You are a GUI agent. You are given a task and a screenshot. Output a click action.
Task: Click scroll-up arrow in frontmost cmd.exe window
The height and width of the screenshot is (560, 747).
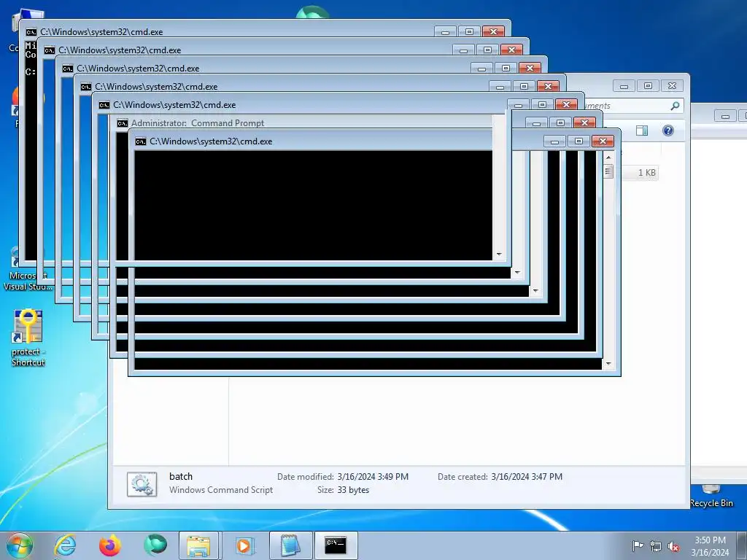pos(608,157)
